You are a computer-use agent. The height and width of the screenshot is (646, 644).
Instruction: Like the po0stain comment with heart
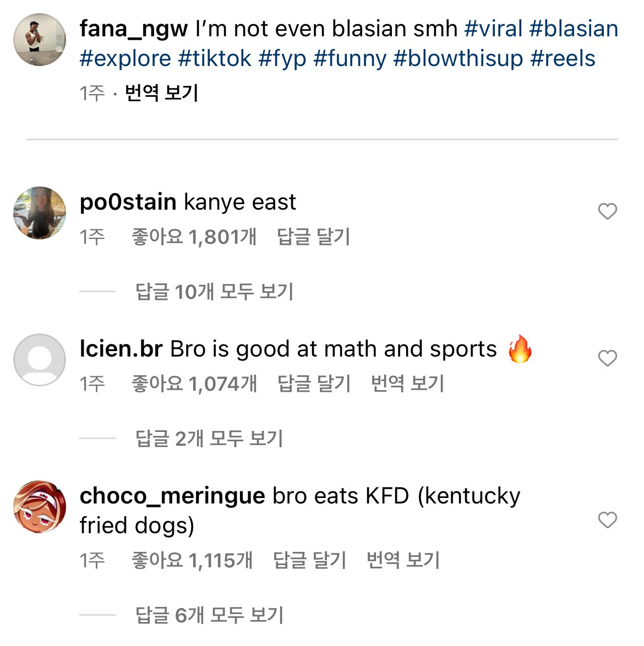[607, 211]
